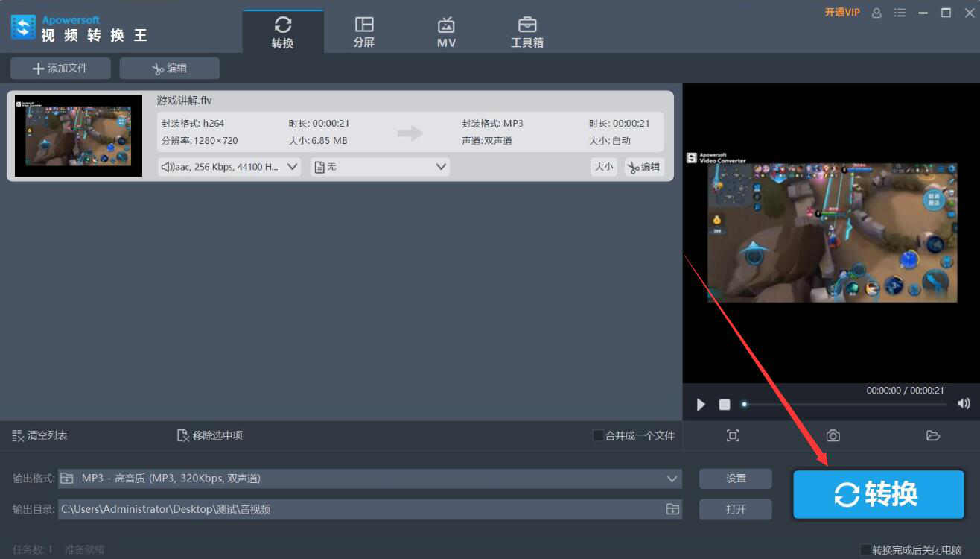Enable merge into one file checkbox
The height and width of the screenshot is (559, 980).
tap(598, 435)
